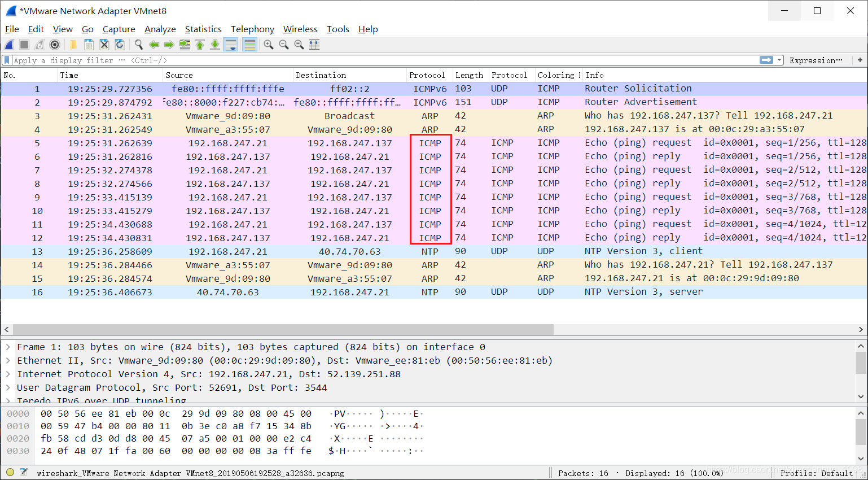Toggle auto-scroll during live capture

coord(231,45)
